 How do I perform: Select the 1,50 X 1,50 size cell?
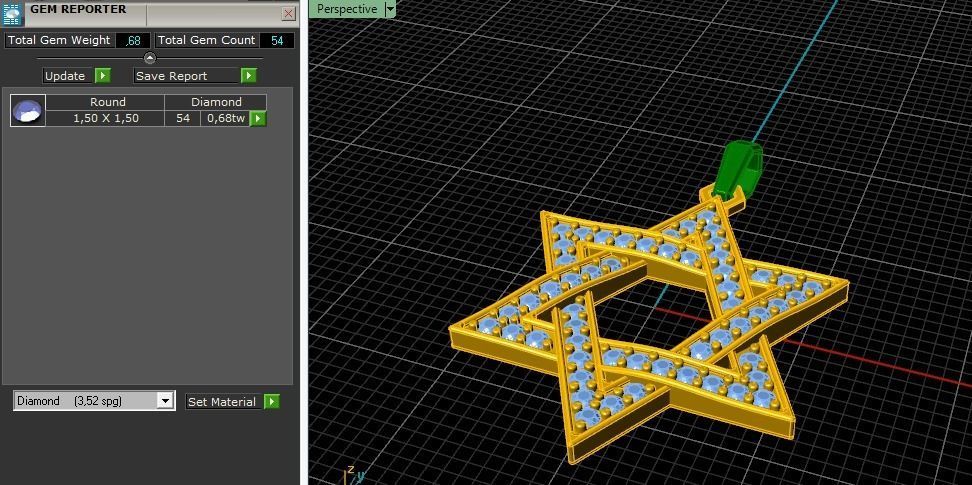click(105, 118)
